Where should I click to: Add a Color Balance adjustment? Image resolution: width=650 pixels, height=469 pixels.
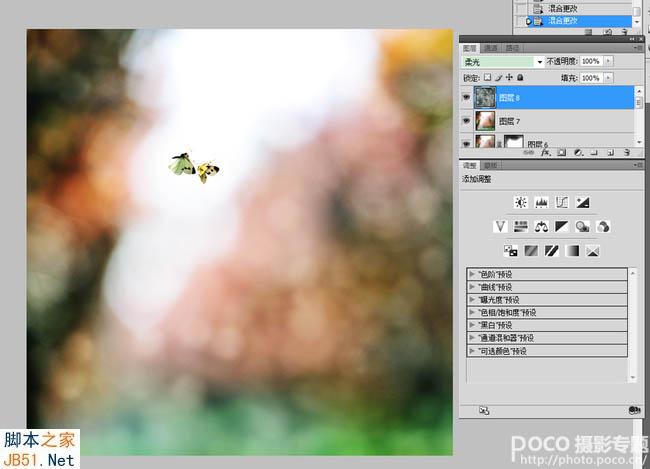pyautogui.click(x=541, y=226)
